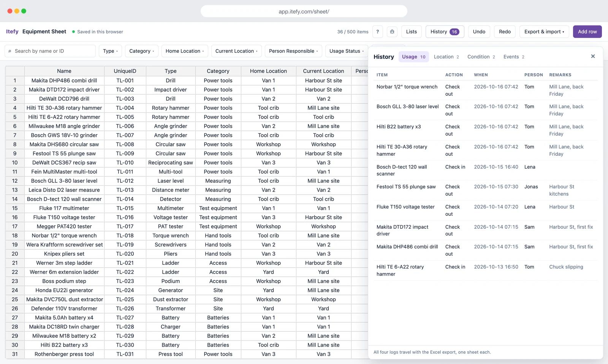Click the cell 'TL-010'
The width and height of the screenshot is (608, 364).
[x=125, y=163]
